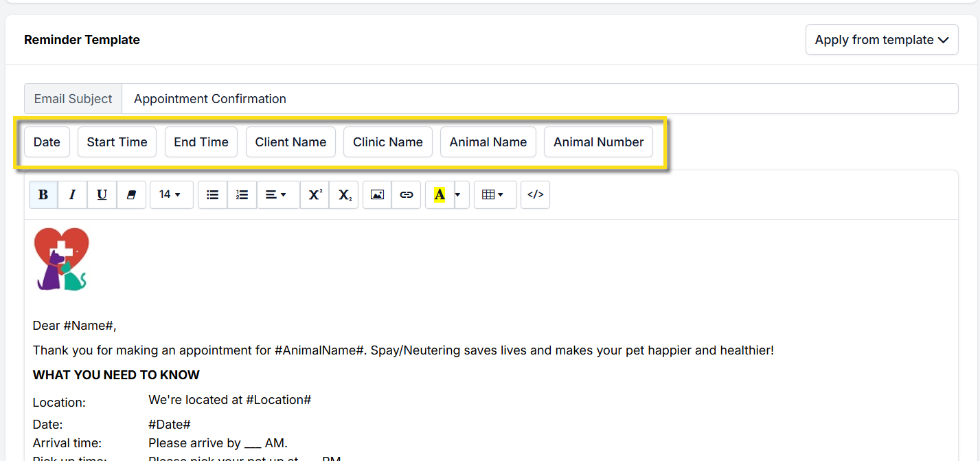Image resolution: width=980 pixels, height=461 pixels.
Task: Open highlight color picker arrow
Action: (x=458, y=195)
